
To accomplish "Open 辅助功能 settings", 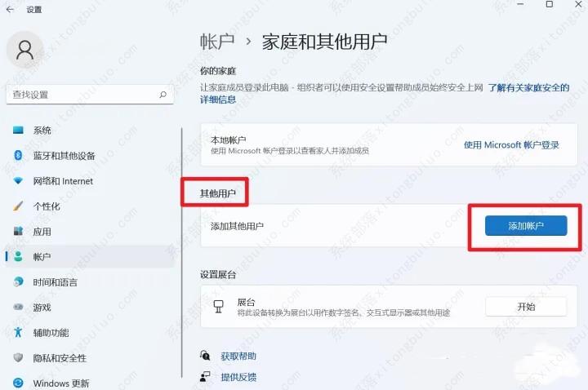I will (90, 333).
